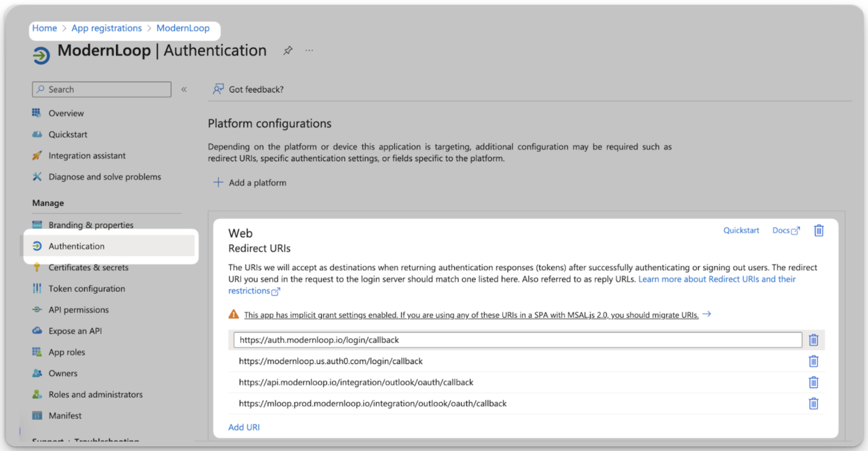Open the more options ellipsis menu

pyautogui.click(x=309, y=51)
